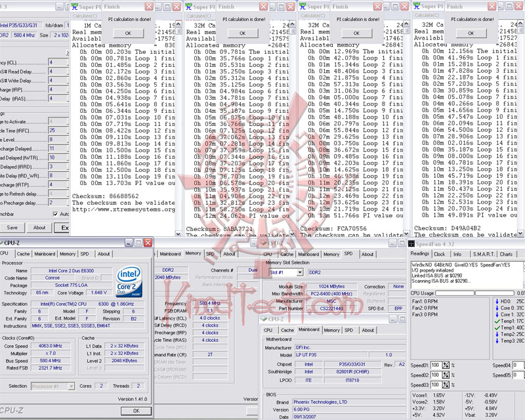The height and width of the screenshot is (420, 525).
Task: Click the Speed02 up/down spinner in SpeedFan
Action: [x=446, y=375]
